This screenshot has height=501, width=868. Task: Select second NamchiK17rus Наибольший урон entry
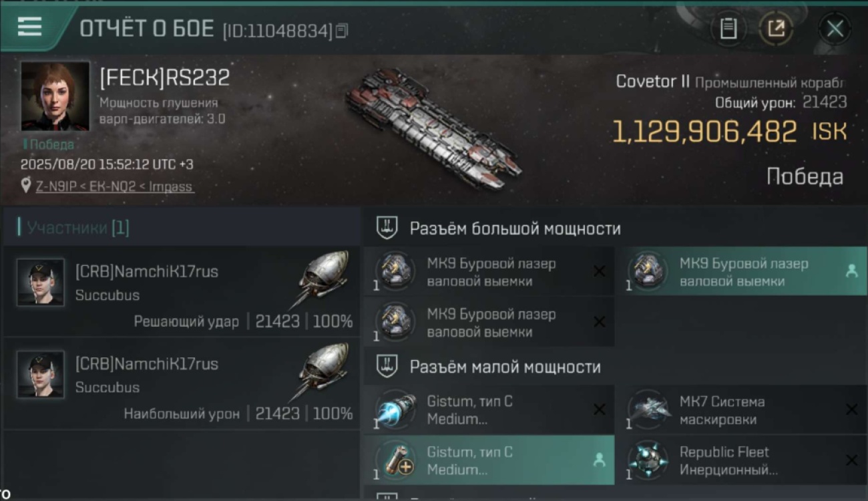click(x=181, y=383)
